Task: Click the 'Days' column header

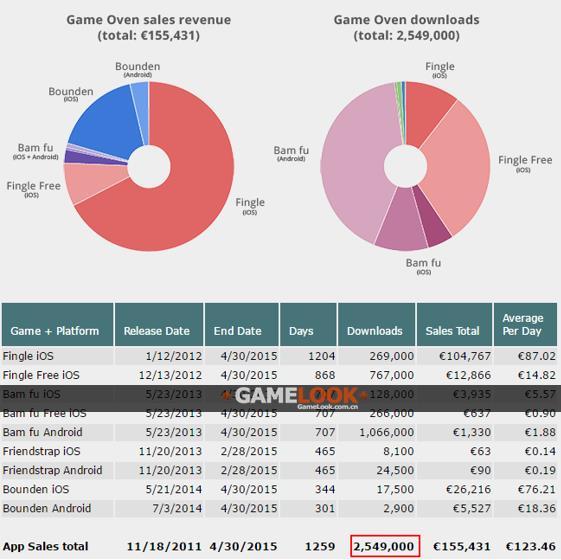Action: click(308, 325)
